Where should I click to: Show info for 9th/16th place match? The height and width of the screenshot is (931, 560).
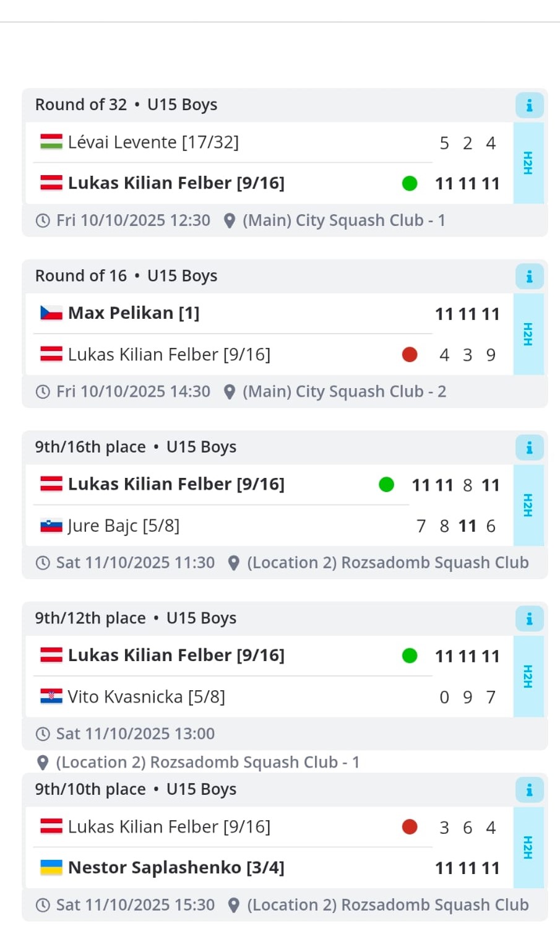tap(529, 448)
